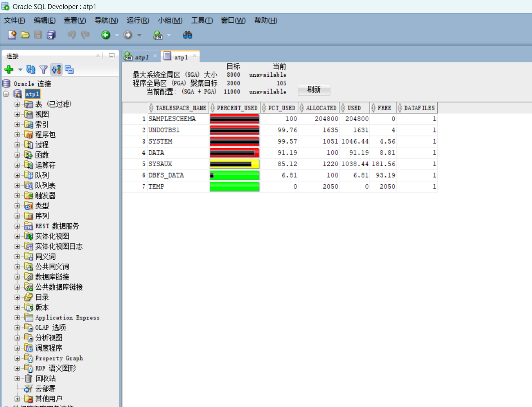This screenshot has height=407, width=532.
Task: Click the 云部署 cloud deployment icon
Action: pos(29,388)
